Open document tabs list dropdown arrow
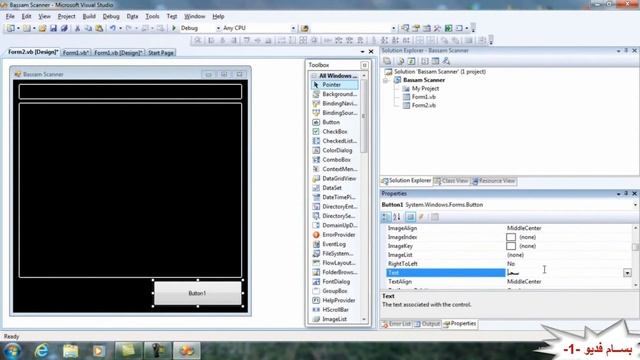 (x=362, y=52)
